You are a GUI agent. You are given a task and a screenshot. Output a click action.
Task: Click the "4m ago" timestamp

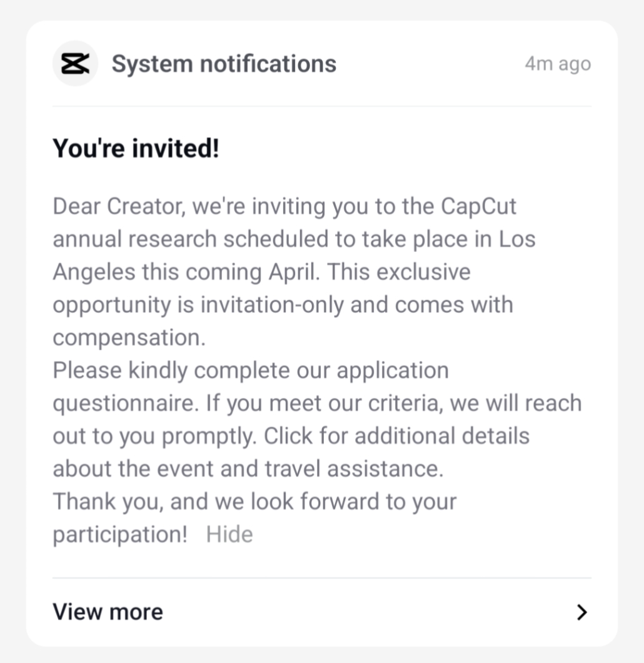tap(558, 64)
